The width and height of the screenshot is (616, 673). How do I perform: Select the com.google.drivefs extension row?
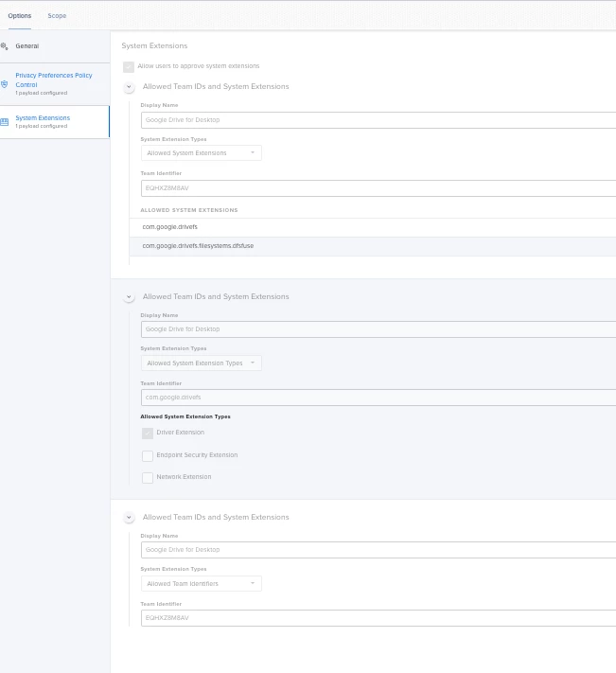click(373, 227)
